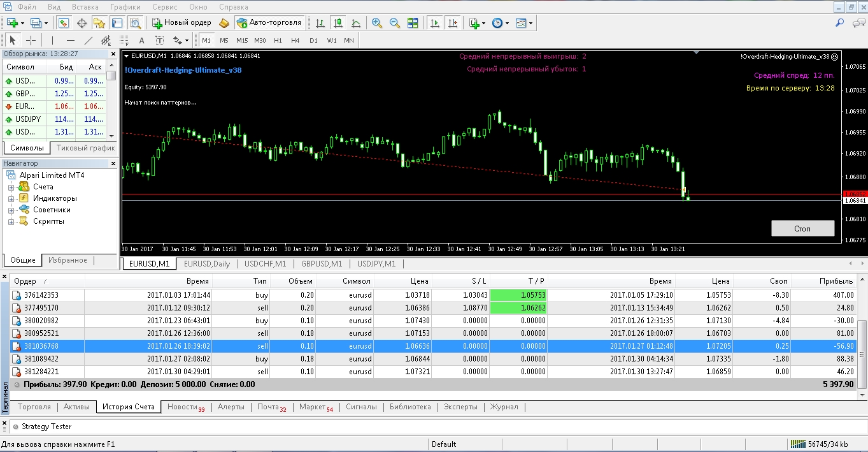Open the Strategy Tester magnifier icon
Screen dimensions: 868x452
pyautogui.click(x=134, y=23)
